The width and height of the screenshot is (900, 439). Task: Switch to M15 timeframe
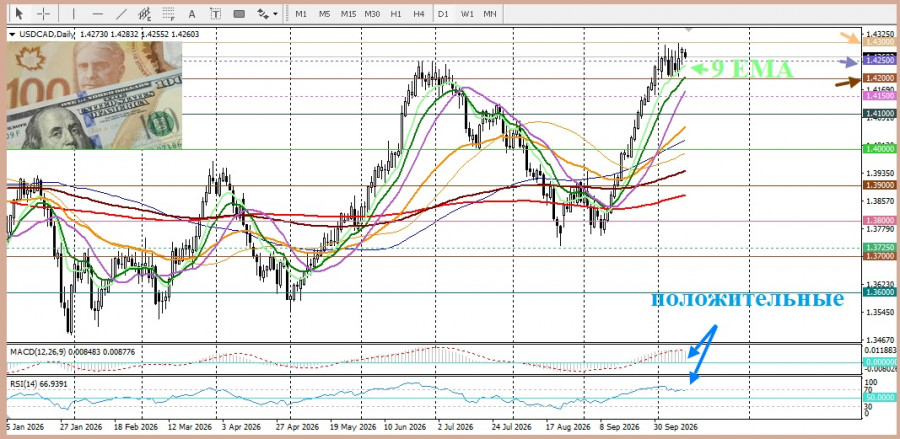(x=348, y=13)
